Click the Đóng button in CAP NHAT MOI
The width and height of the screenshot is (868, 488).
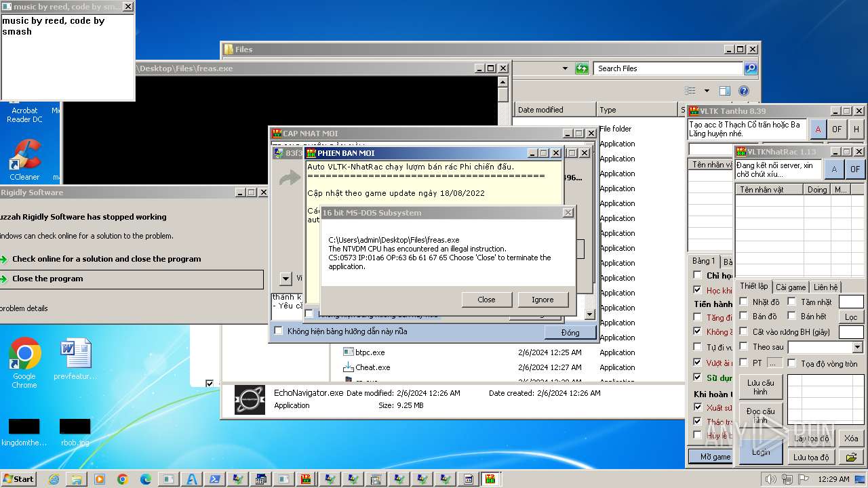pyautogui.click(x=570, y=332)
